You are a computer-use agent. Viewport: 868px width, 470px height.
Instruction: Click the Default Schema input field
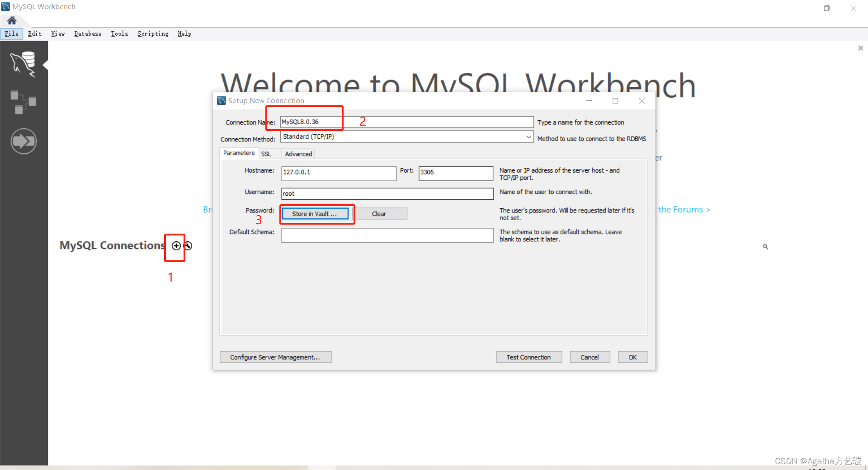[387, 235]
